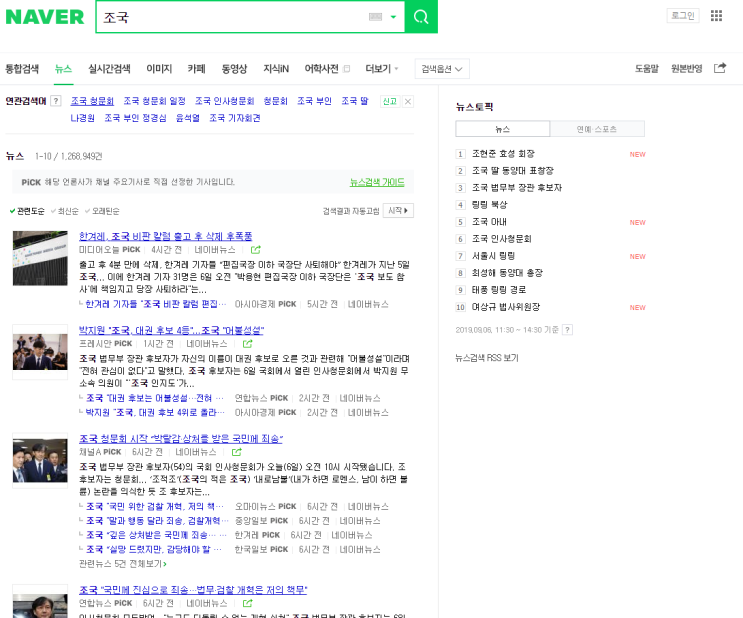
Task: Open the 통합검색 tab
Action: coord(22,69)
